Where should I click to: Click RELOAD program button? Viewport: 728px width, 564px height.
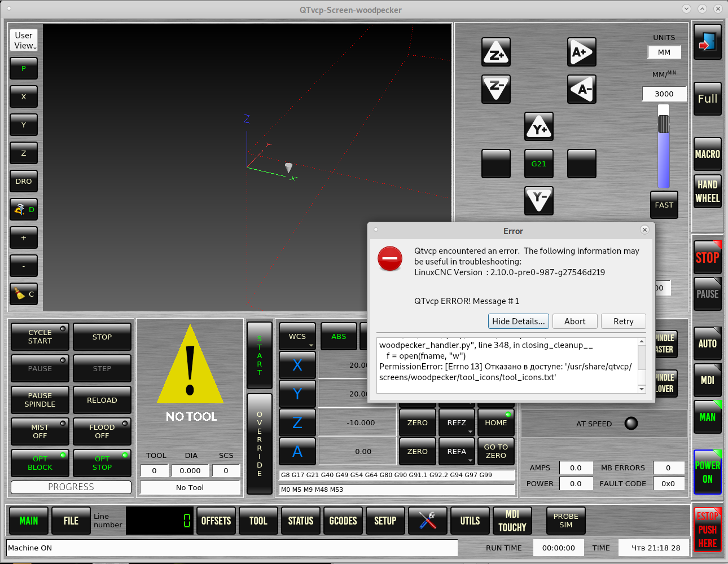click(102, 400)
